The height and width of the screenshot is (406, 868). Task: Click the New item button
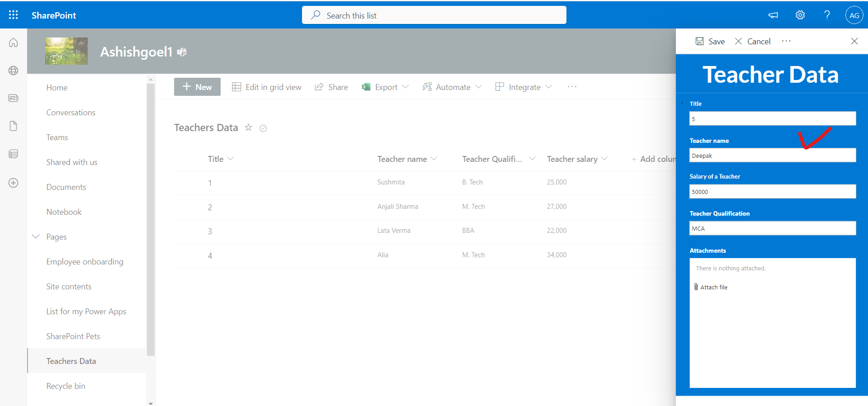click(x=197, y=87)
